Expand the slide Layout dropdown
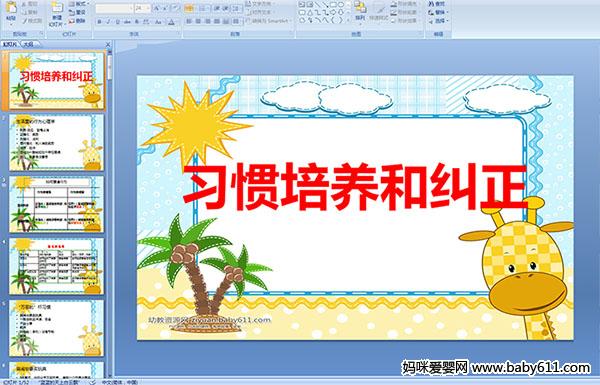Viewport: 600px width, 385px height. pos(79,4)
